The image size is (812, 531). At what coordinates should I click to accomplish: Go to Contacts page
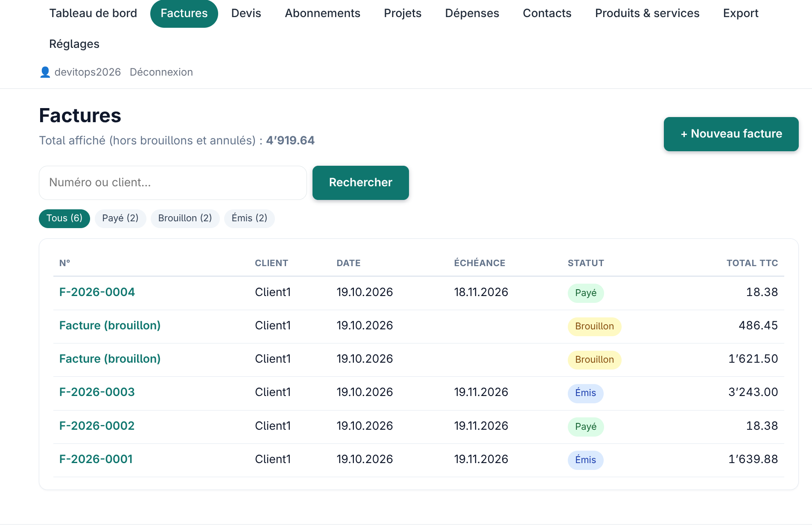pos(547,13)
